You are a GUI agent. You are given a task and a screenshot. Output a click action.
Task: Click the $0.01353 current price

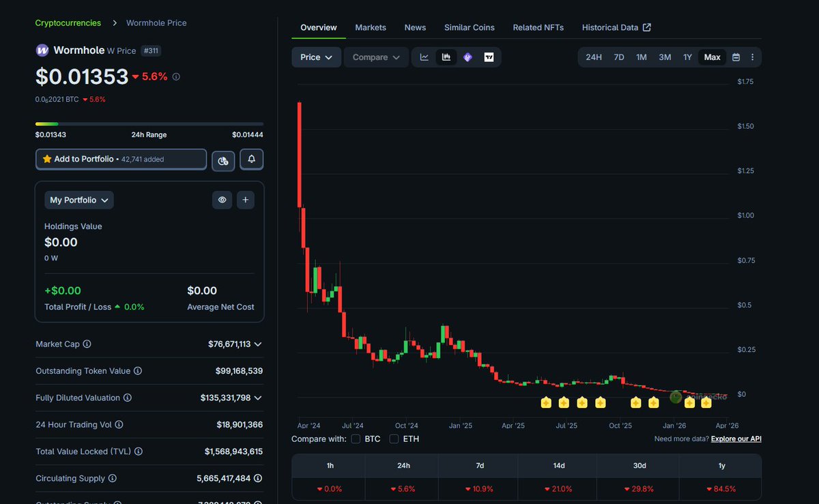pyautogui.click(x=82, y=76)
